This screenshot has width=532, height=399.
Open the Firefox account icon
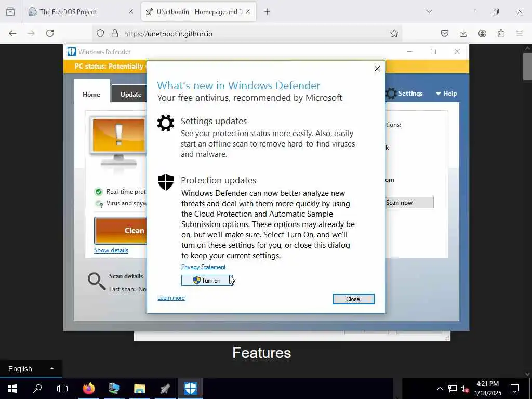482,33
